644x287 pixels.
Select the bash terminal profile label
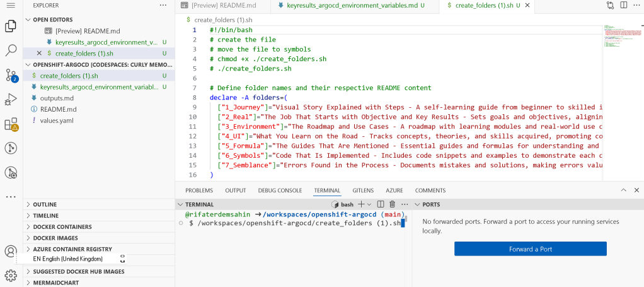point(343,204)
